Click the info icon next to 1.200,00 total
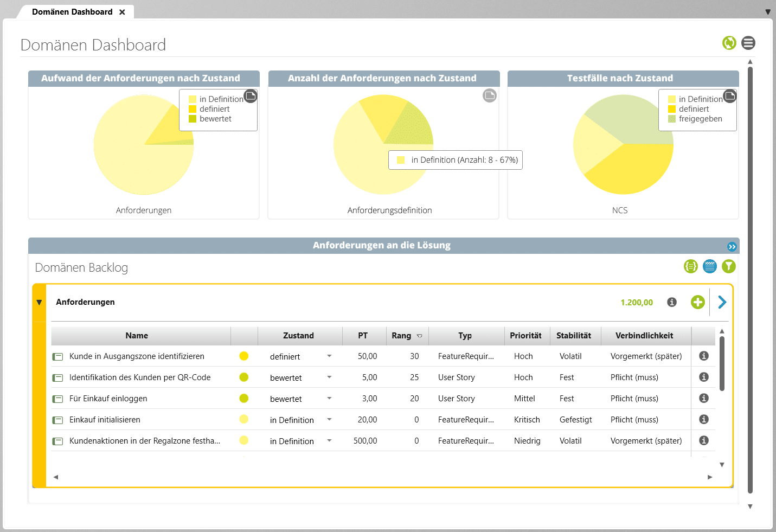776x532 pixels. point(672,302)
